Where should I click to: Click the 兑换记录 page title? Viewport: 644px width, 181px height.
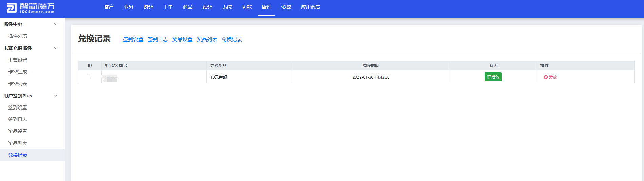coord(94,39)
